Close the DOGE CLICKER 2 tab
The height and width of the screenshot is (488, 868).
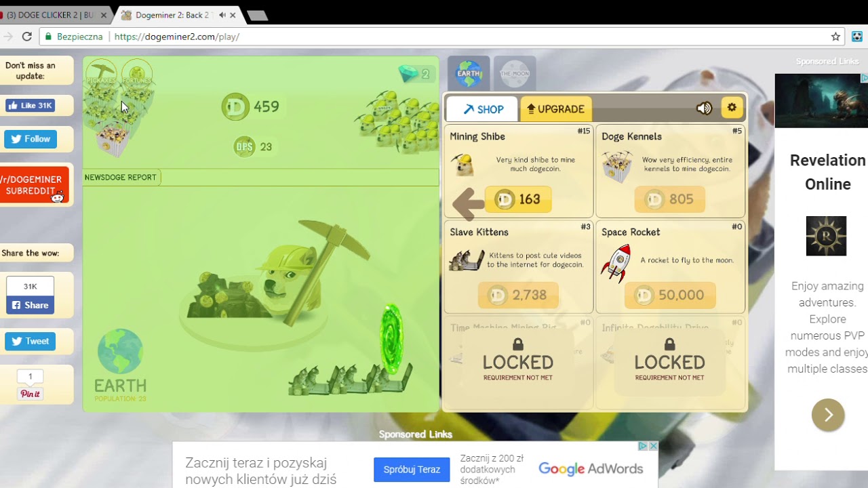[104, 15]
